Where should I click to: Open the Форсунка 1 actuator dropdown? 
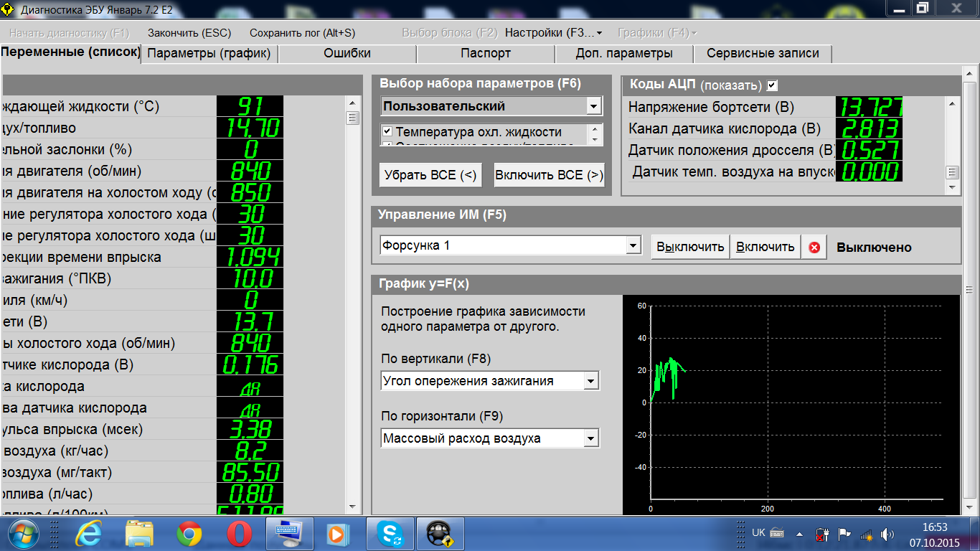[633, 245]
